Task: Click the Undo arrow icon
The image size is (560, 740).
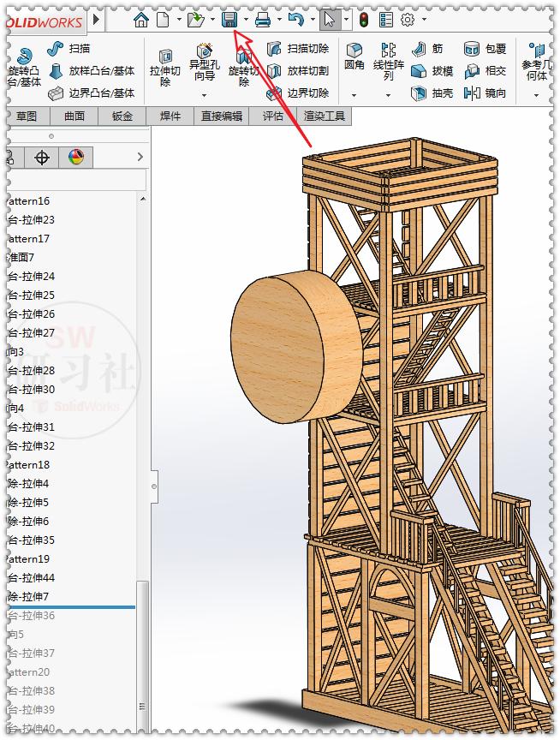Action: (x=295, y=19)
